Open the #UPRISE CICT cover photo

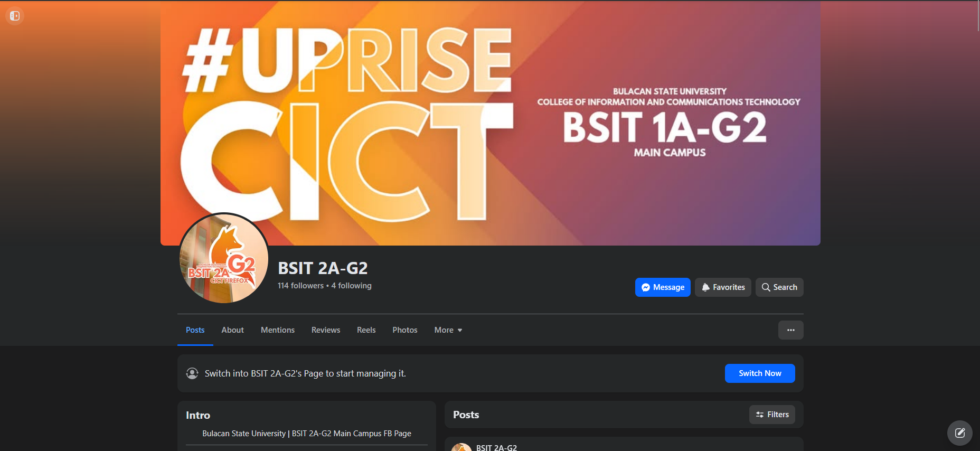point(490,123)
